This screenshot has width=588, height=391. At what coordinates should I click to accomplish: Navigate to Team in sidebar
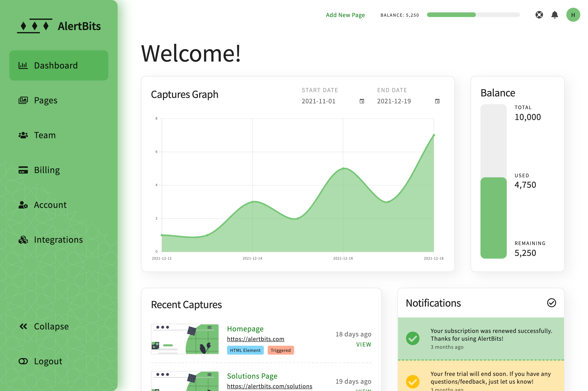click(x=45, y=135)
